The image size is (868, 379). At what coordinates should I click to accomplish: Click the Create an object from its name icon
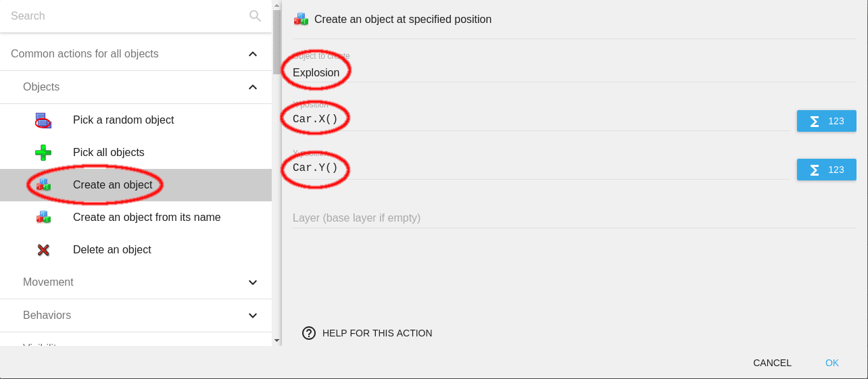coord(43,218)
